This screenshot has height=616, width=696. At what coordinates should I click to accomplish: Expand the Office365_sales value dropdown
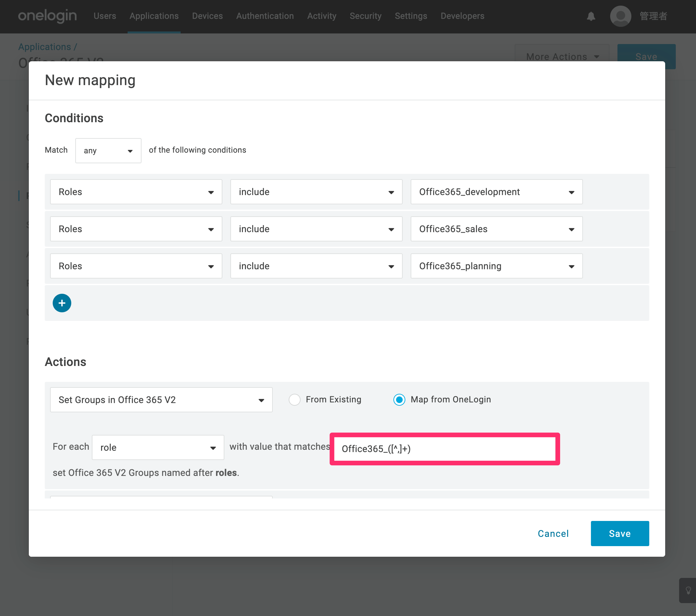496,229
